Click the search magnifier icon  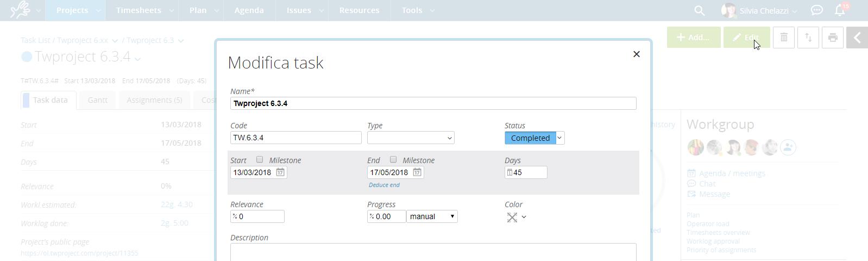pos(699,10)
